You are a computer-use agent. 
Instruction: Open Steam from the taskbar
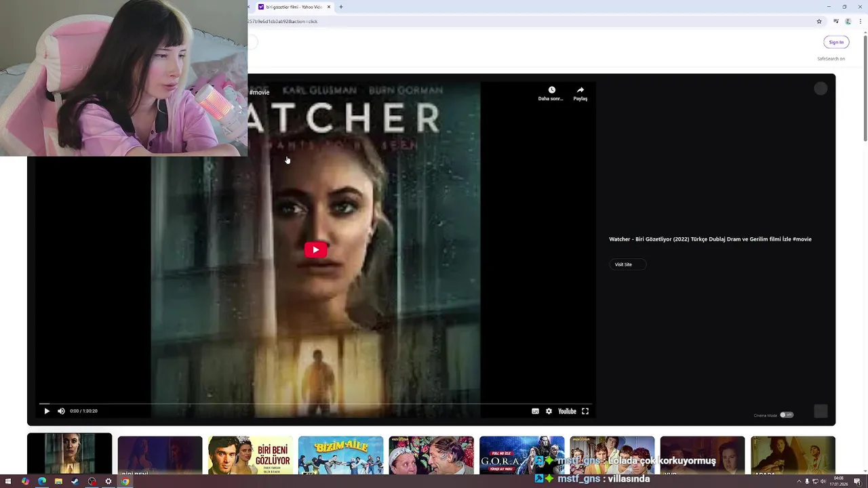coord(75,481)
